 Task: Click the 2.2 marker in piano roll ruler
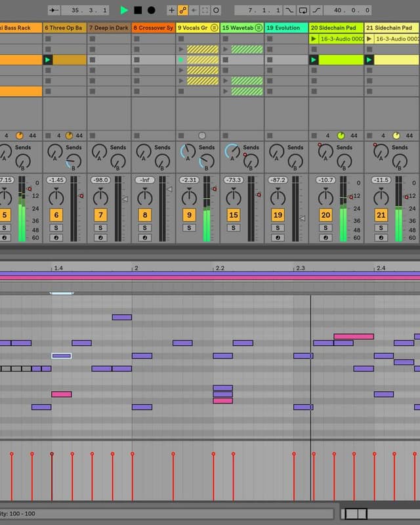(220, 268)
